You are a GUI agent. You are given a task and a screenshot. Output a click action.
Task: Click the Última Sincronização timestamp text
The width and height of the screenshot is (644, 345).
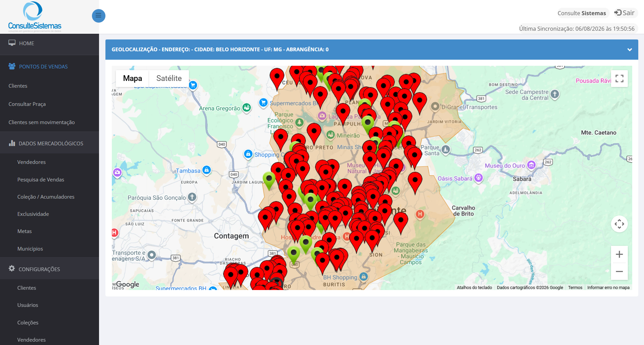tap(577, 29)
